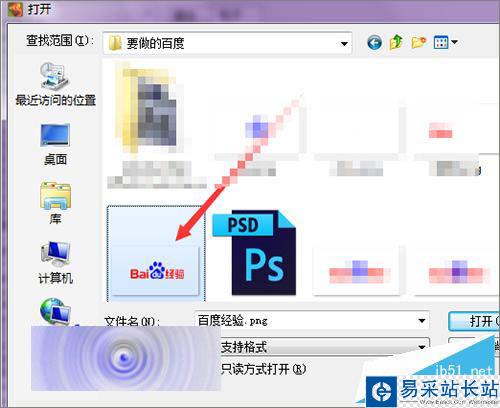Viewport: 500px width, 408px height.
Task: Expand the 查找范围 folder dropdown arrow
Action: [344, 44]
